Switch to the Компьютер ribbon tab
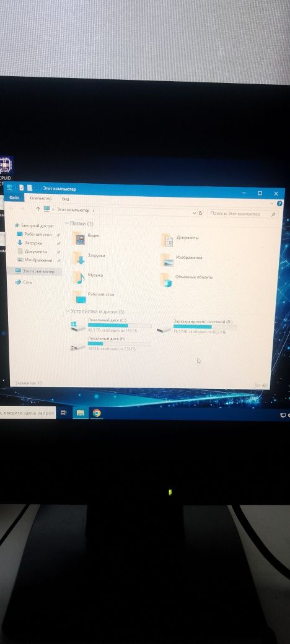This screenshot has height=644, width=290. (40, 198)
